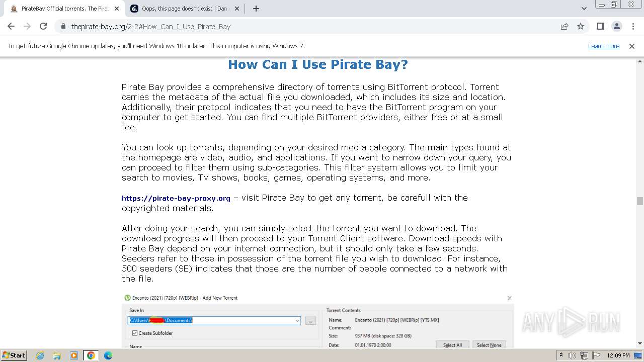Click Select All button
This screenshot has width=644, height=362.
(x=452, y=345)
